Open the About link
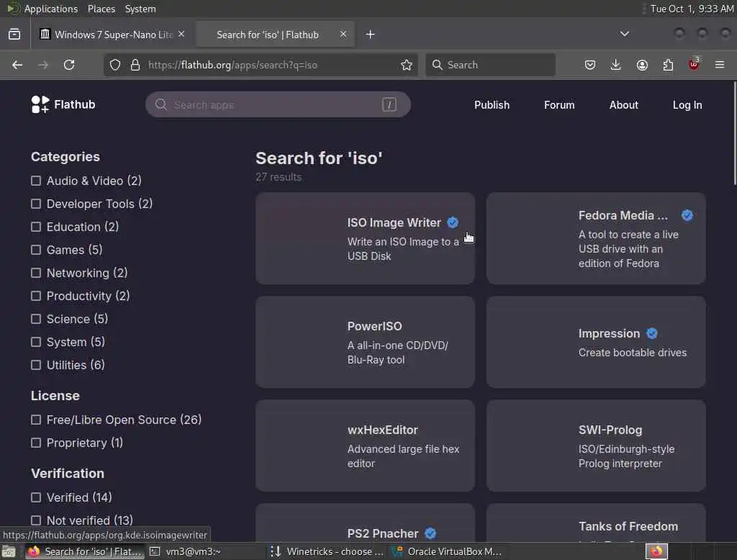The image size is (737, 560). (624, 105)
